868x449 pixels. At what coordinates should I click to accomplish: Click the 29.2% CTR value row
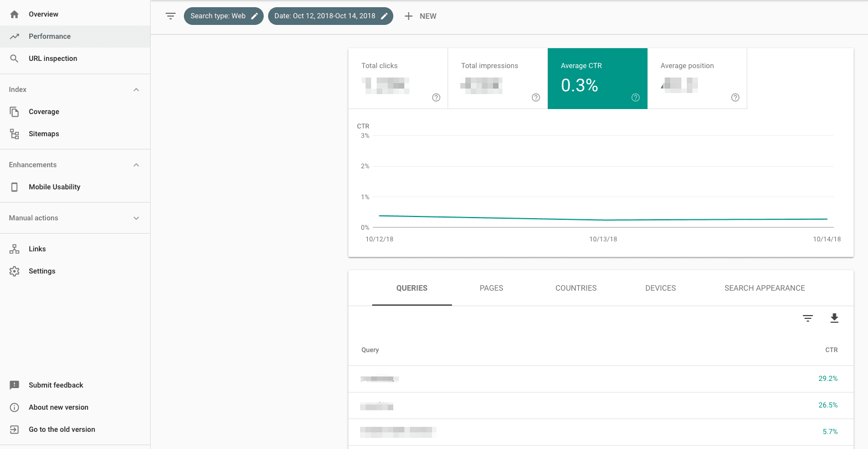click(601, 379)
